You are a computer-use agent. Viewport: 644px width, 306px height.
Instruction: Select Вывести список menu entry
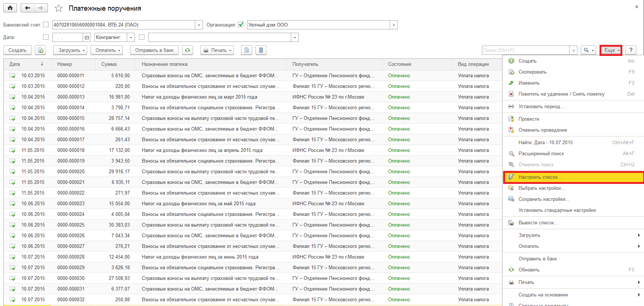pos(573,223)
